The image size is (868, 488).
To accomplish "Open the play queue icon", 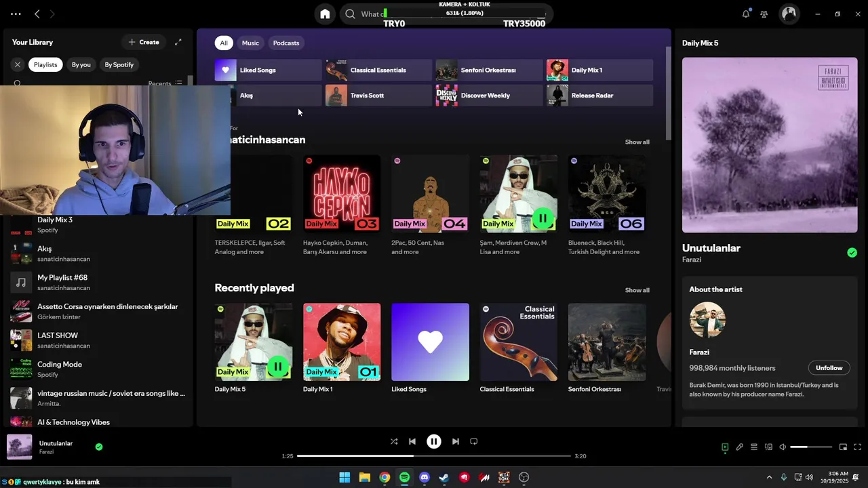I will [754, 447].
